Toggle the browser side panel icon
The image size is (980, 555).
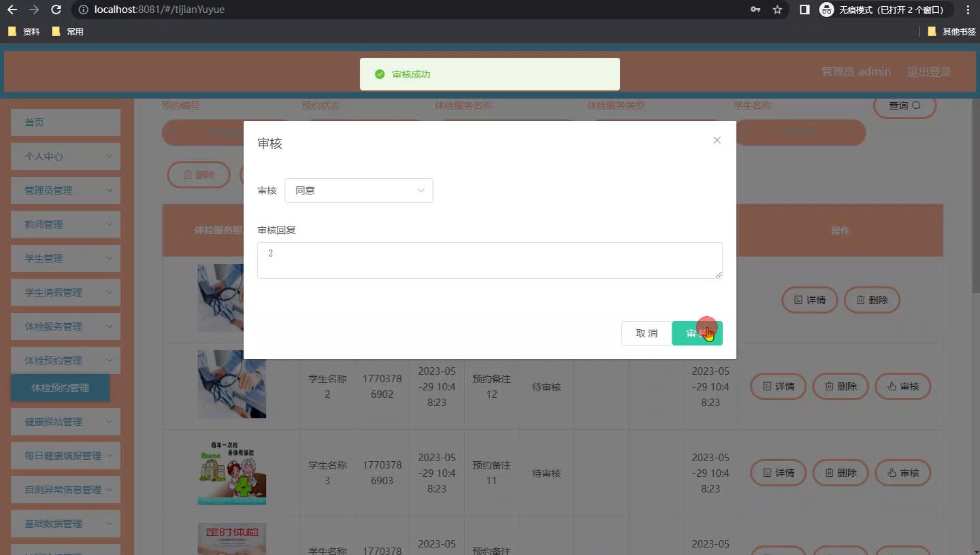click(x=804, y=10)
